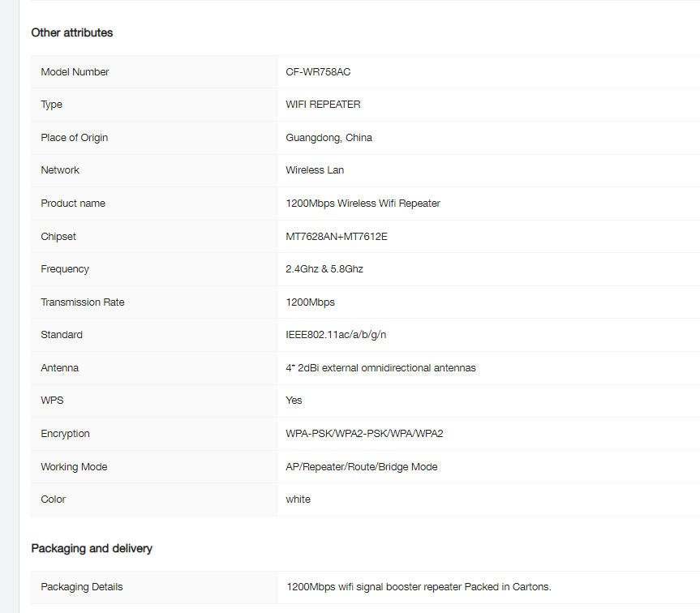Viewport: 700px width, 613px height.
Task: Click "1200Mbps Wireless Wifi Repeater" text
Action: click(363, 204)
